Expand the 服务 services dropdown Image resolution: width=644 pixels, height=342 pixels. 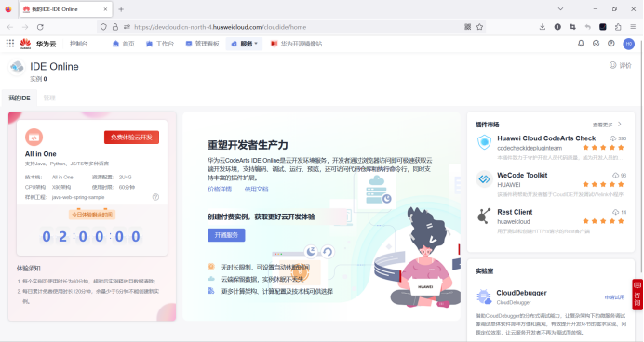point(244,44)
